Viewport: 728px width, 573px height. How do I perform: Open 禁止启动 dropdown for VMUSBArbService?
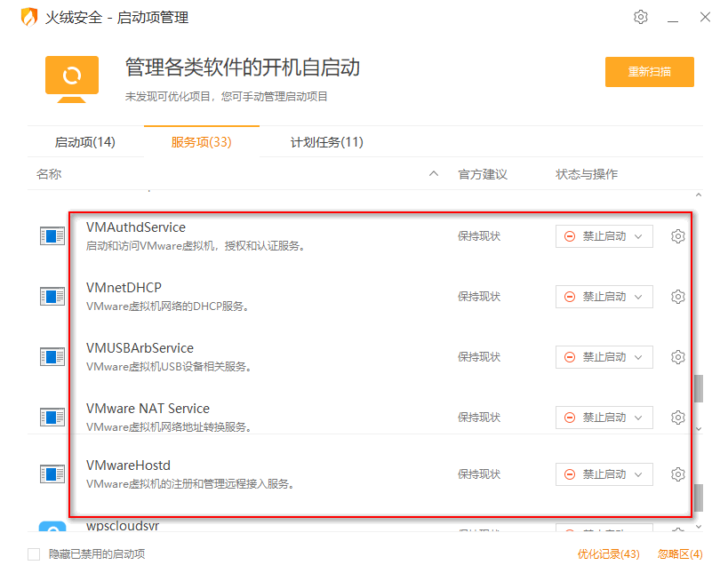click(604, 357)
